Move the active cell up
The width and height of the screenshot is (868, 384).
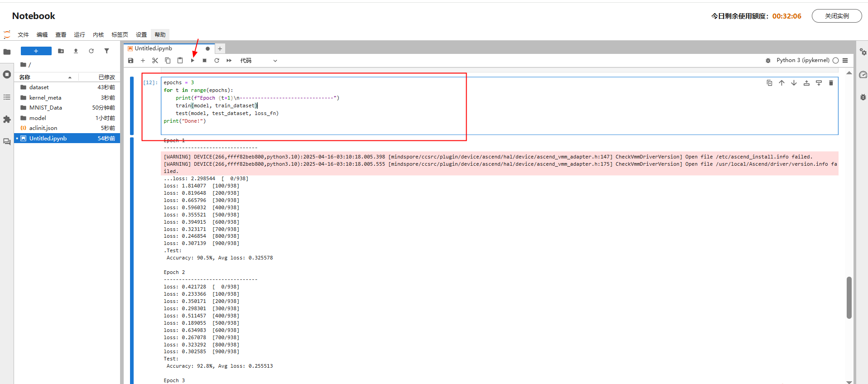[x=781, y=83]
